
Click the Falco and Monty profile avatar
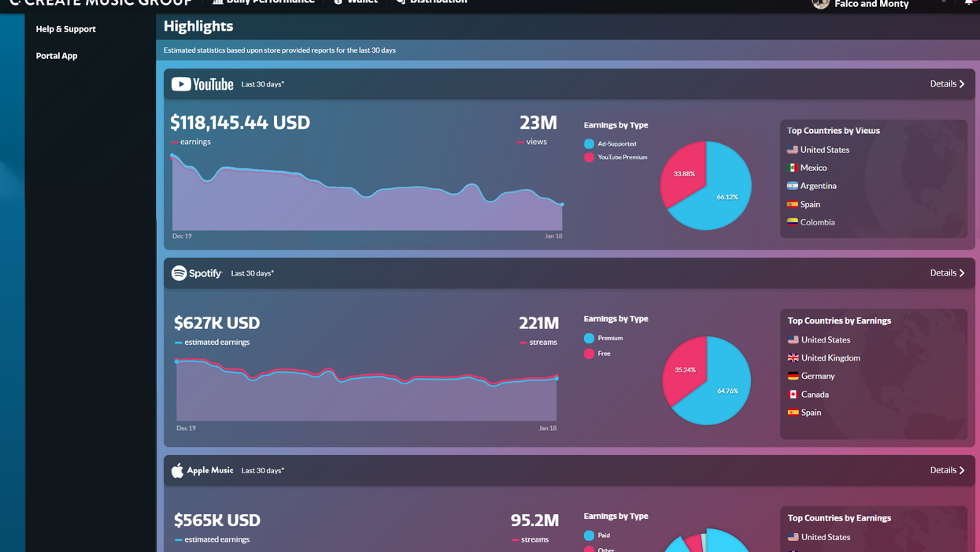(x=820, y=3)
